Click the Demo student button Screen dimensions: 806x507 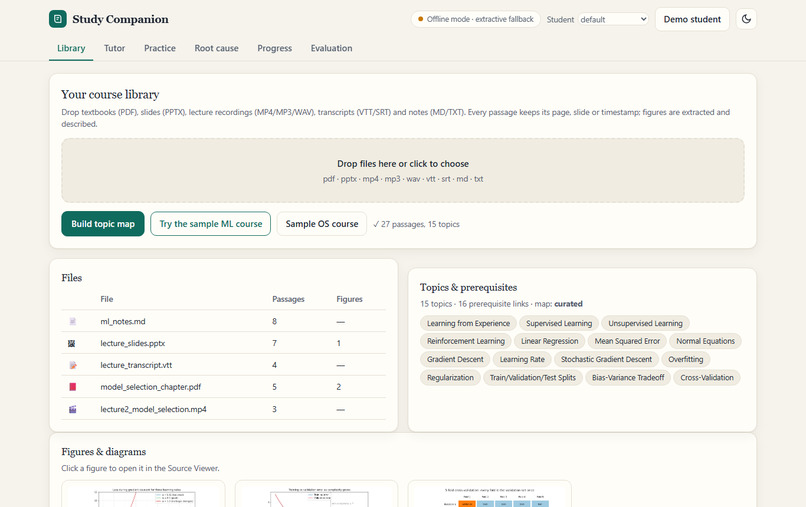coord(692,19)
